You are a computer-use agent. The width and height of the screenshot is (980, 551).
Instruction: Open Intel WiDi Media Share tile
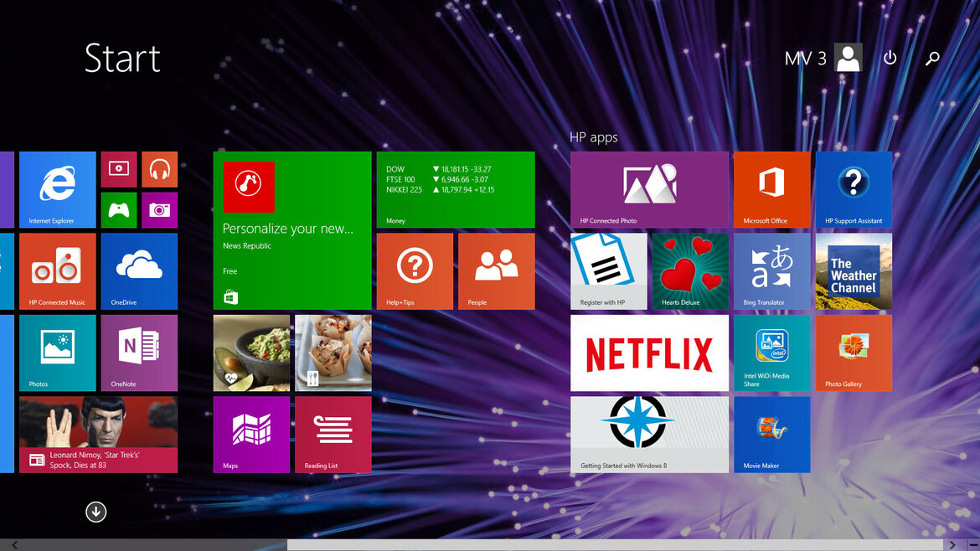click(772, 353)
